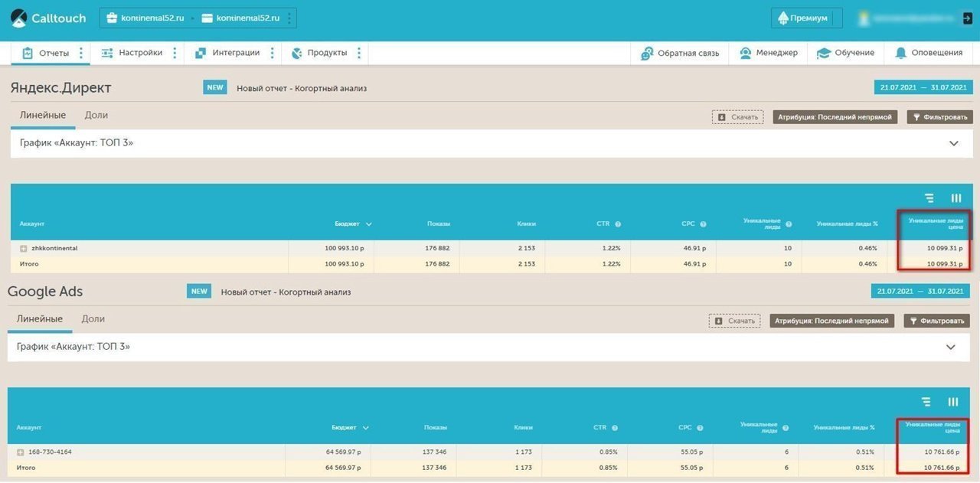Download the Яндекс.Директ report via Скачать

click(x=738, y=117)
